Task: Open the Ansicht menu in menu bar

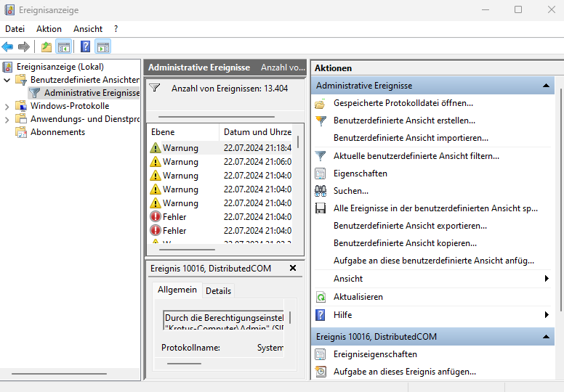Action: click(x=88, y=29)
